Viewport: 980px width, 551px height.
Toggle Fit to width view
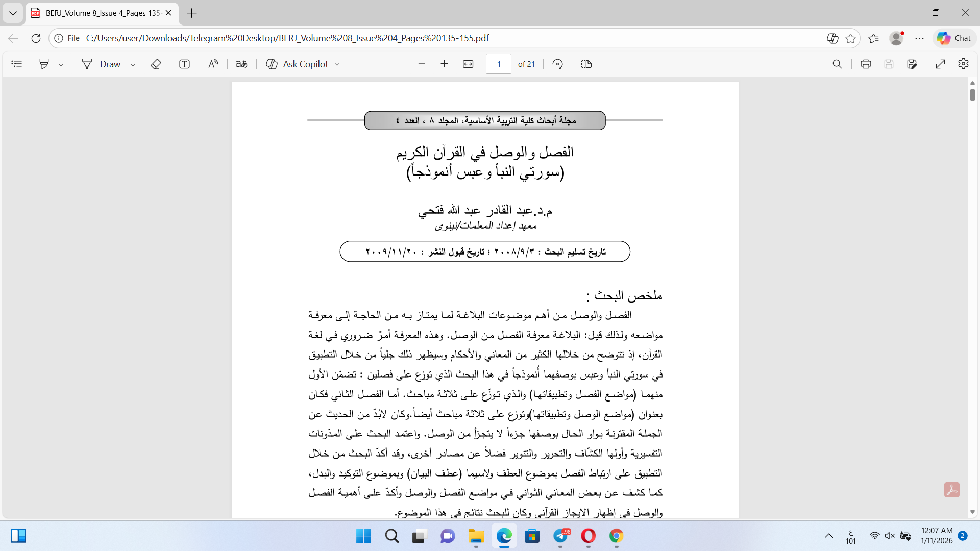pos(468,64)
